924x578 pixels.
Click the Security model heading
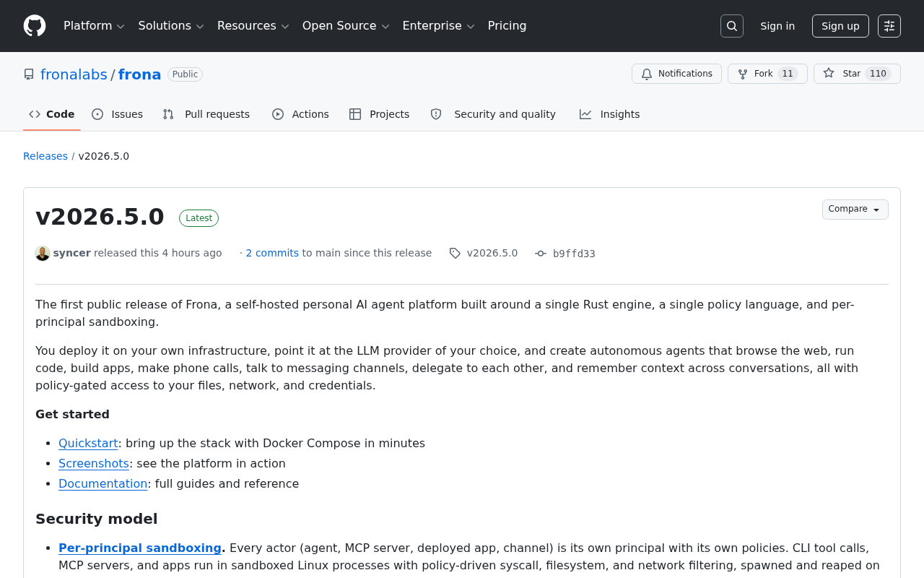[97, 519]
